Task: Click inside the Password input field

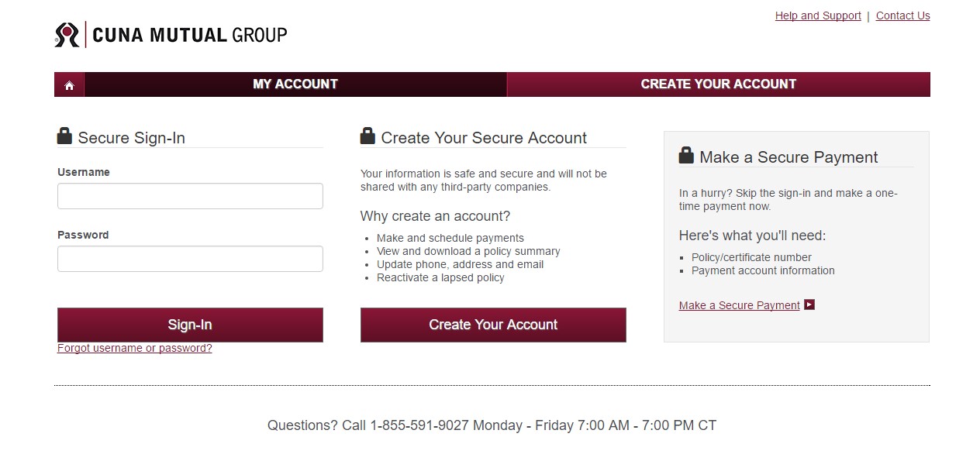Action: click(x=190, y=258)
